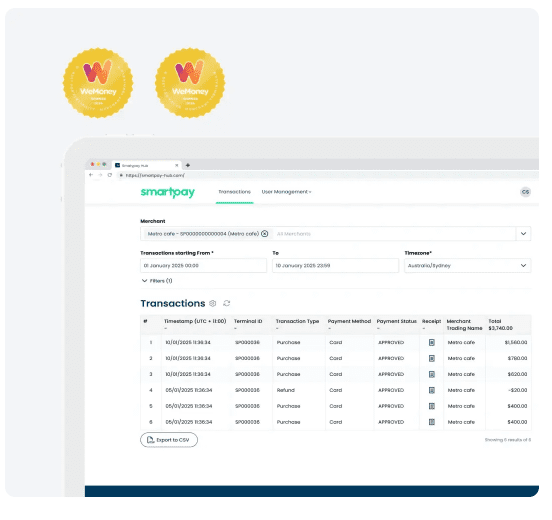This screenshot has width=552, height=520.
Task: Select the Smartpay Hub browser tab
Action: click(x=147, y=165)
